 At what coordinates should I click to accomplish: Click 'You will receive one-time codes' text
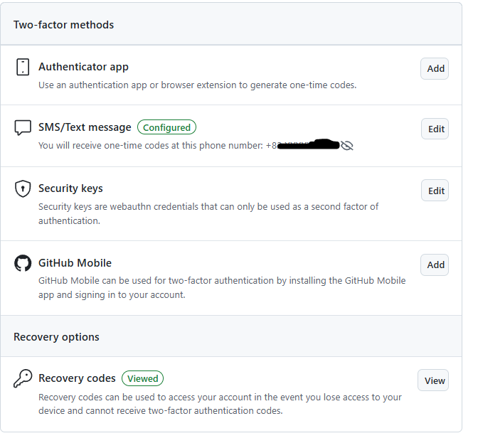pyautogui.click(x=104, y=146)
